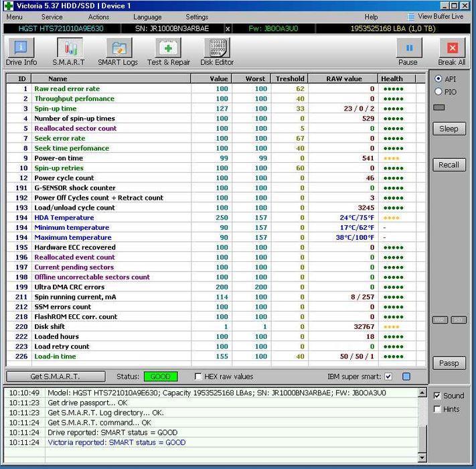Image resolution: width=476 pixels, height=469 pixels.
Task: Click the gray indicator below PIO
Action: pos(439,107)
